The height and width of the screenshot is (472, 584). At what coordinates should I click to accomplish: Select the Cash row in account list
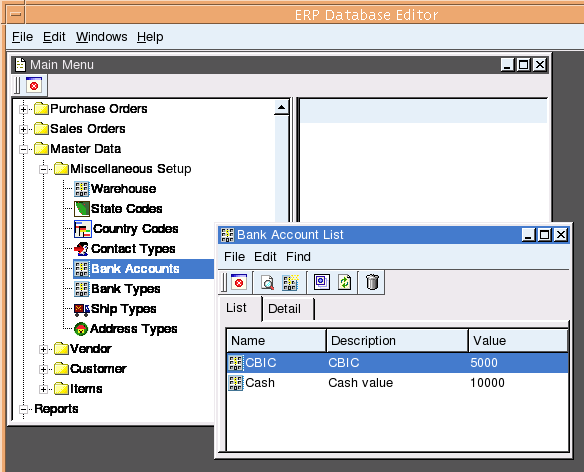tap(397, 383)
